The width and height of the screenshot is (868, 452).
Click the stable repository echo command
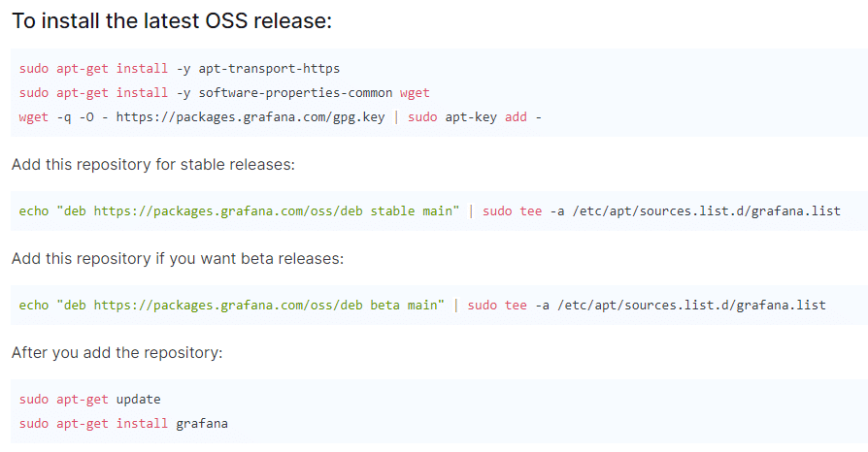point(429,211)
